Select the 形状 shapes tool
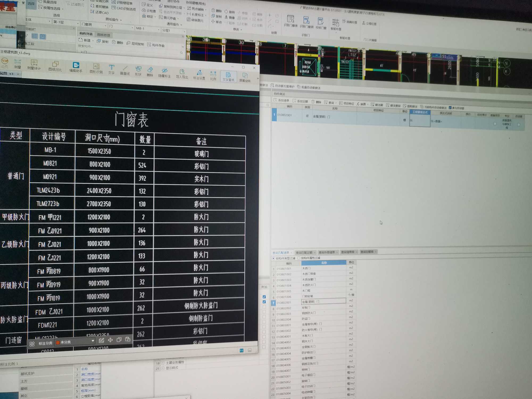This screenshot has height=399, width=532. coord(138,71)
